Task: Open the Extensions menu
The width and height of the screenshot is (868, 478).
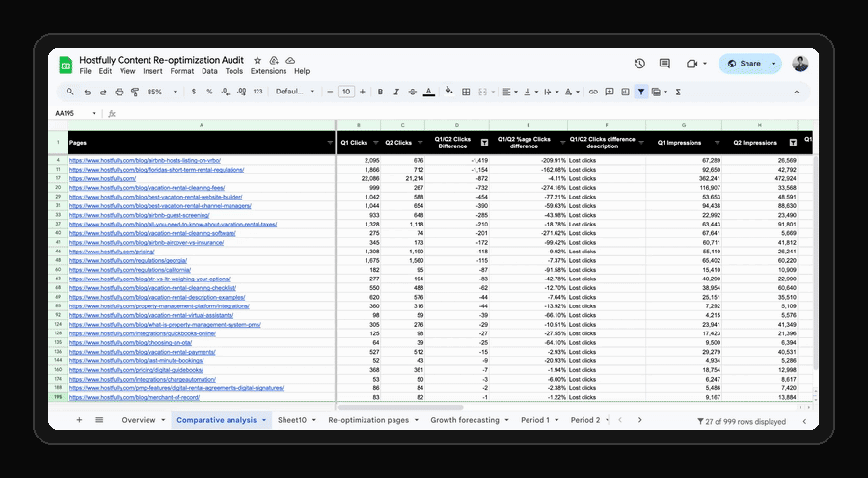Action: (268, 71)
